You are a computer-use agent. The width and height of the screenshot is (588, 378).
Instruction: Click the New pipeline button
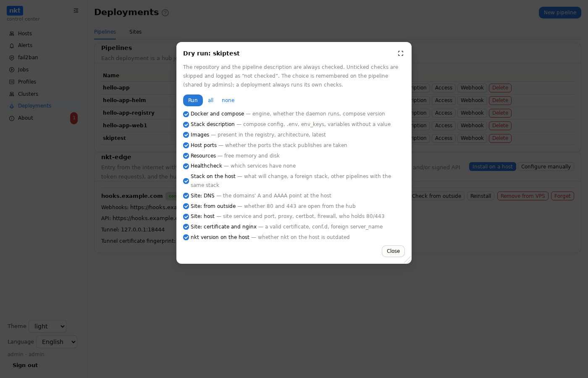click(560, 13)
